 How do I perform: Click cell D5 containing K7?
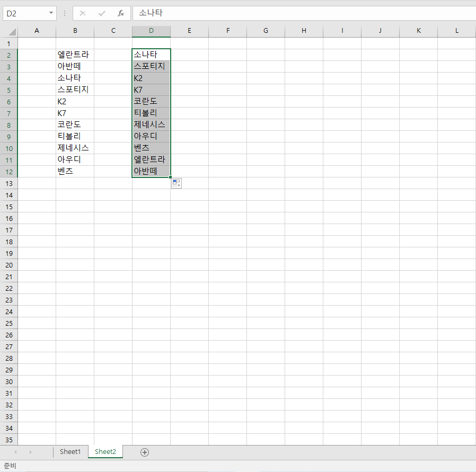151,90
